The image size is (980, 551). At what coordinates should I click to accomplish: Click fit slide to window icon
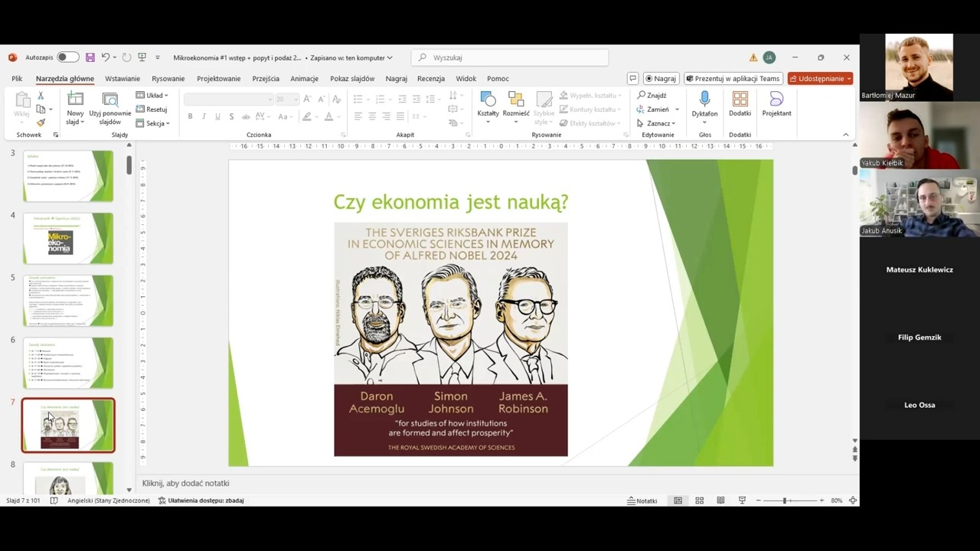coord(853,500)
